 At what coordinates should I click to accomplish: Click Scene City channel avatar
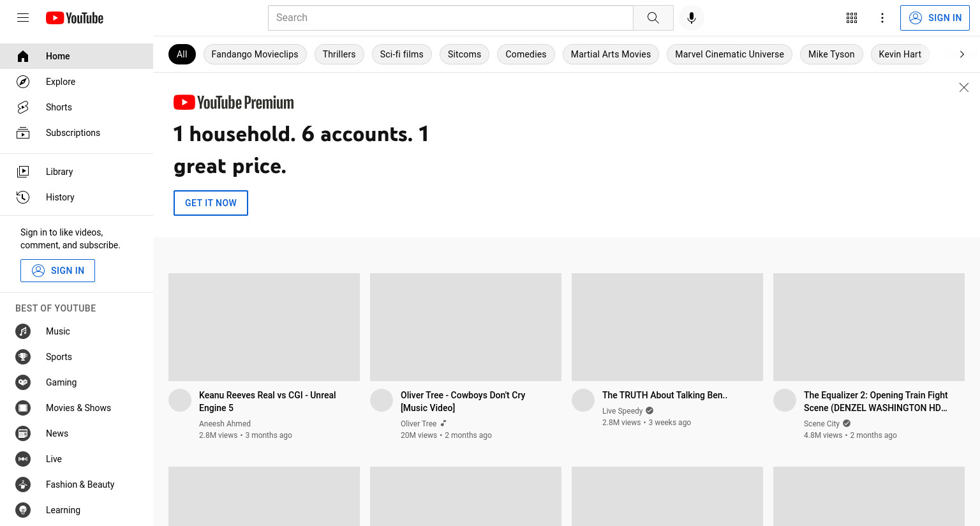[785, 400]
